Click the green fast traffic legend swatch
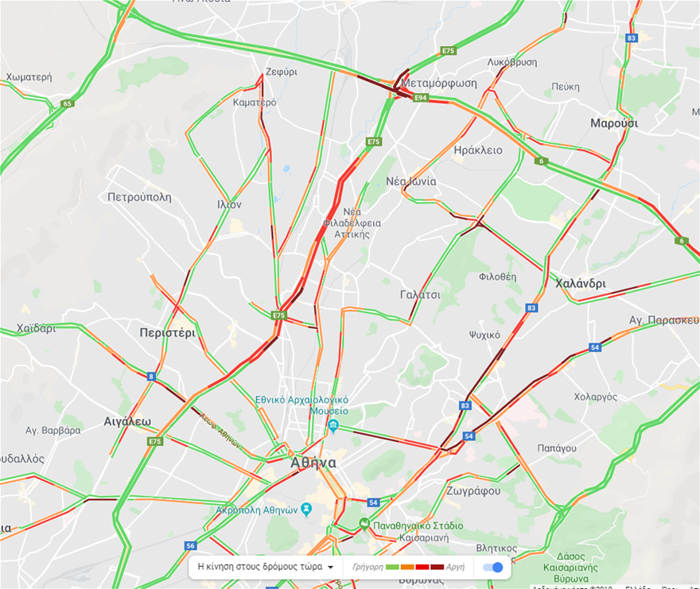 [392, 567]
